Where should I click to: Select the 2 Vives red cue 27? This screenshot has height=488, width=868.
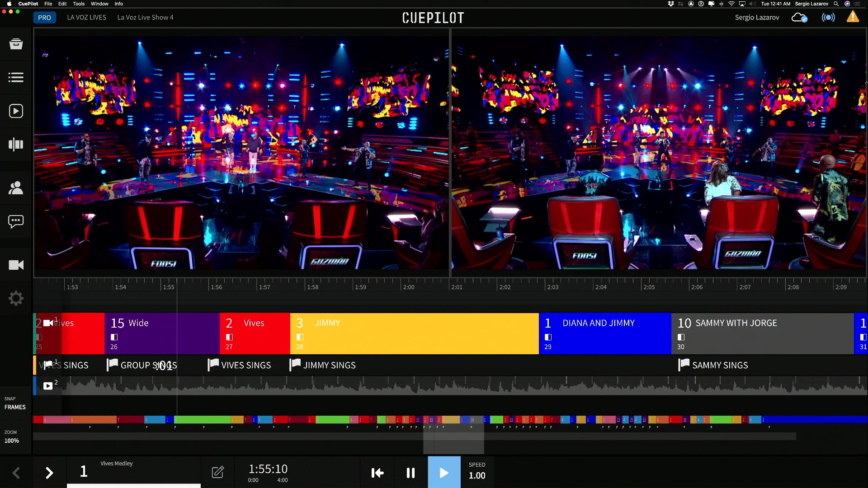pyautogui.click(x=255, y=333)
